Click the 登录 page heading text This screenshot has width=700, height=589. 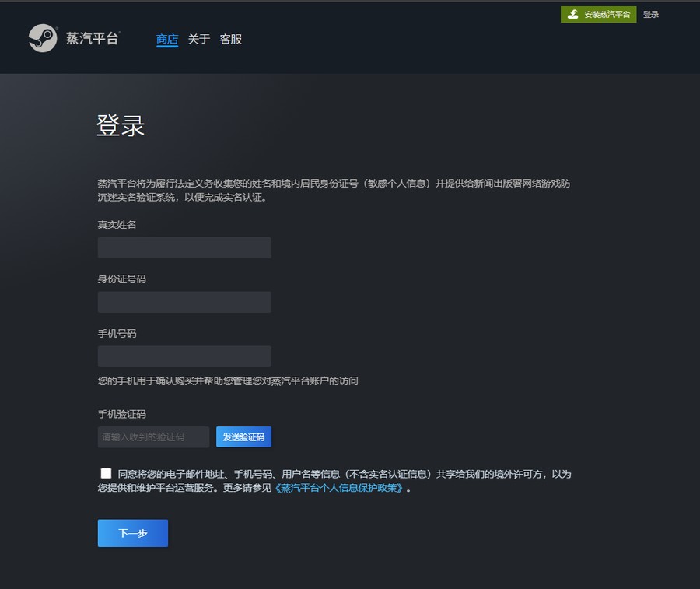(121, 125)
